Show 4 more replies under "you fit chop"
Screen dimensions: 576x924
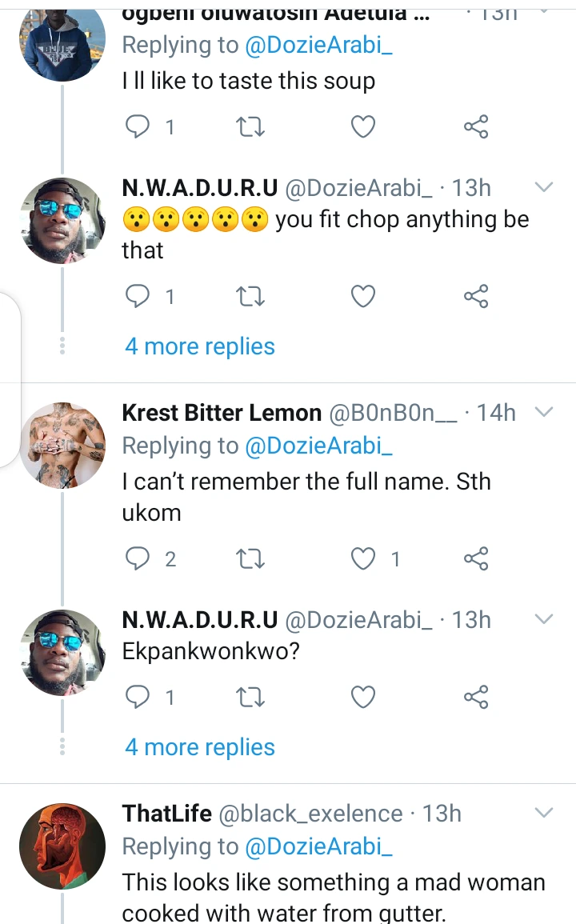pyautogui.click(x=200, y=346)
